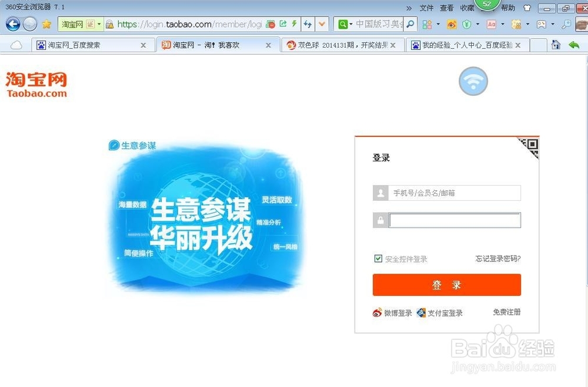The height and width of the screenshot is (387, 588).
Task: Click the 忘记登录密码 link
Action: (497, 258)
